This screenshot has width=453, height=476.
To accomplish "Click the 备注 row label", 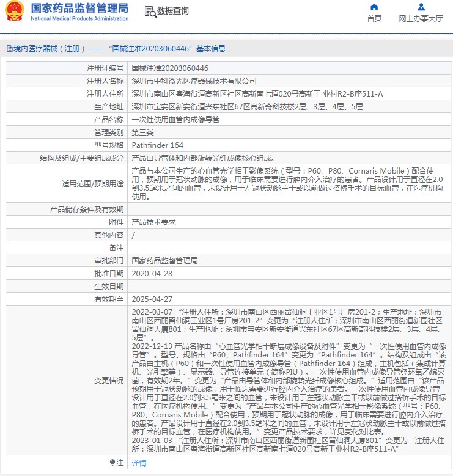I will tap(116, 248).
